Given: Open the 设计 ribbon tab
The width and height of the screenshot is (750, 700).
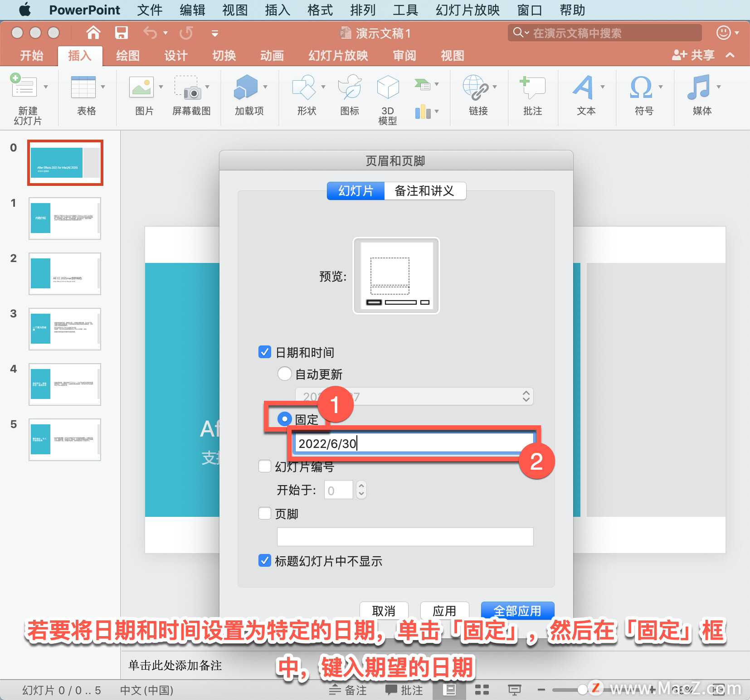Looking at the screenshot, I should 176,55.
